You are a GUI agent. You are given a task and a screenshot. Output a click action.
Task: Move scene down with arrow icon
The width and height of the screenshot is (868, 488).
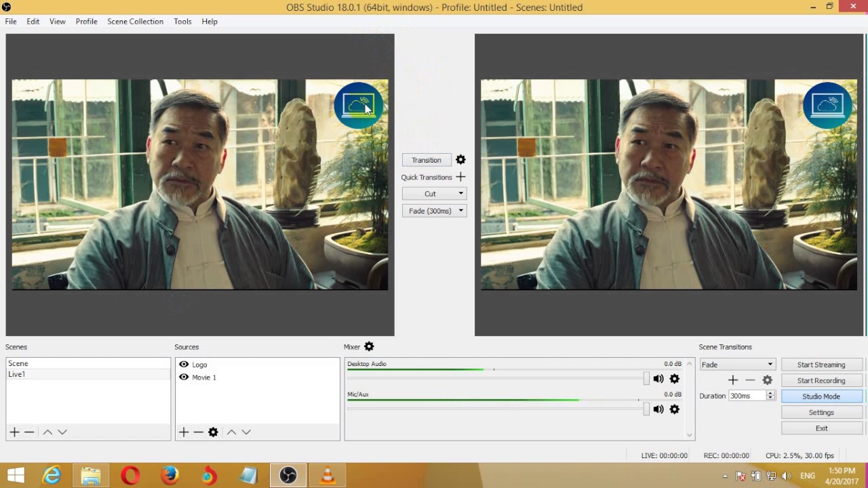tap(62, 432)
